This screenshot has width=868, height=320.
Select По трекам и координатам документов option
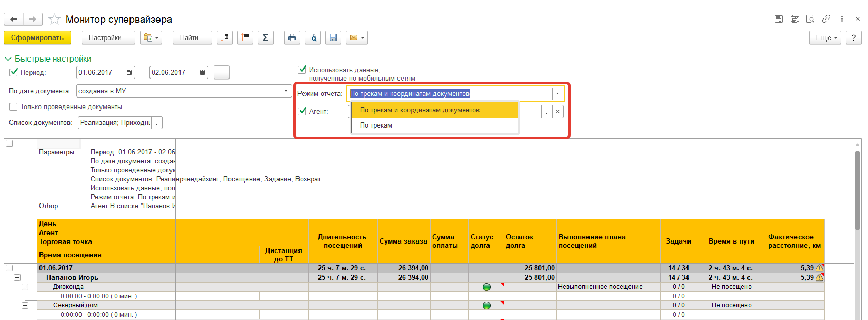[420, 110]
